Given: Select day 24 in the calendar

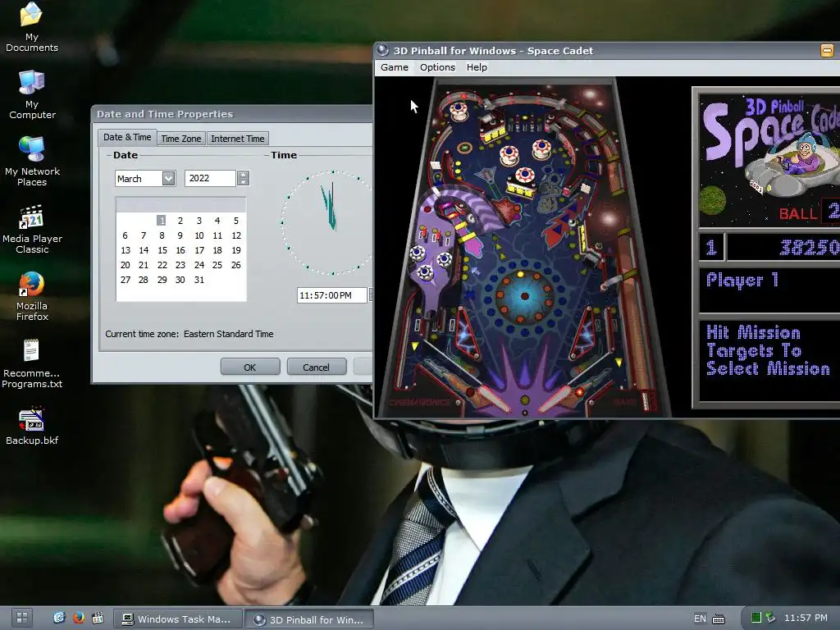Looking at the screenshot, I should [x=199, y=265].
